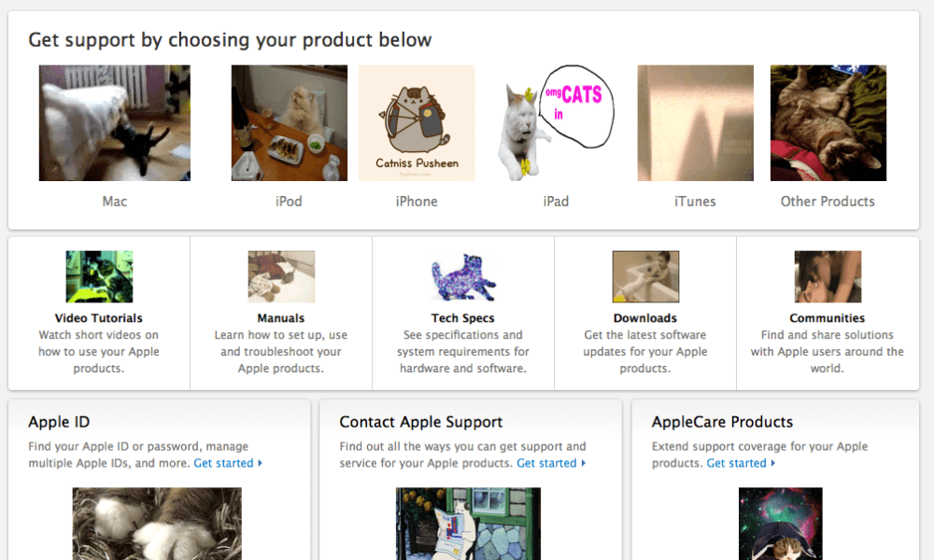Open iPhone support via Pusheen image

click(417, 123)
